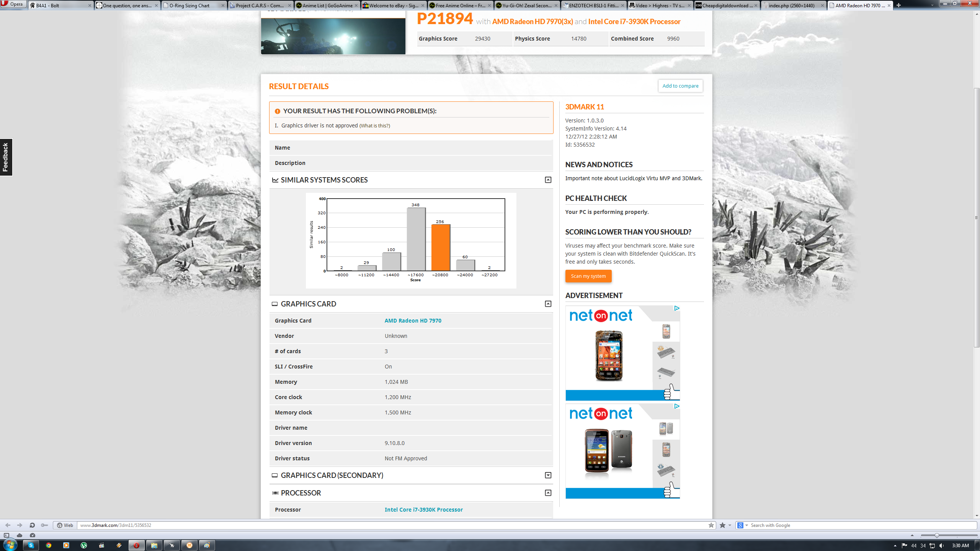The width and height of the screenshot is (980, 551).
Task: Switch to Opera in the taskbar
Action: (x=137, y=545)
